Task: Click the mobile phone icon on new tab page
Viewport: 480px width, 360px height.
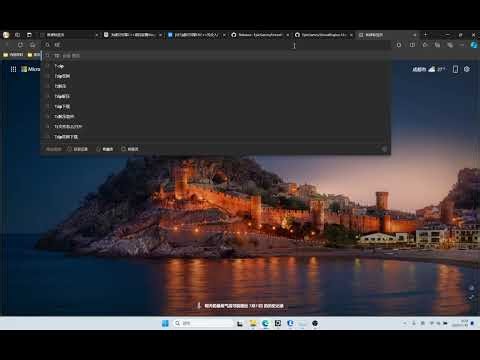Action: pos(455,69)
